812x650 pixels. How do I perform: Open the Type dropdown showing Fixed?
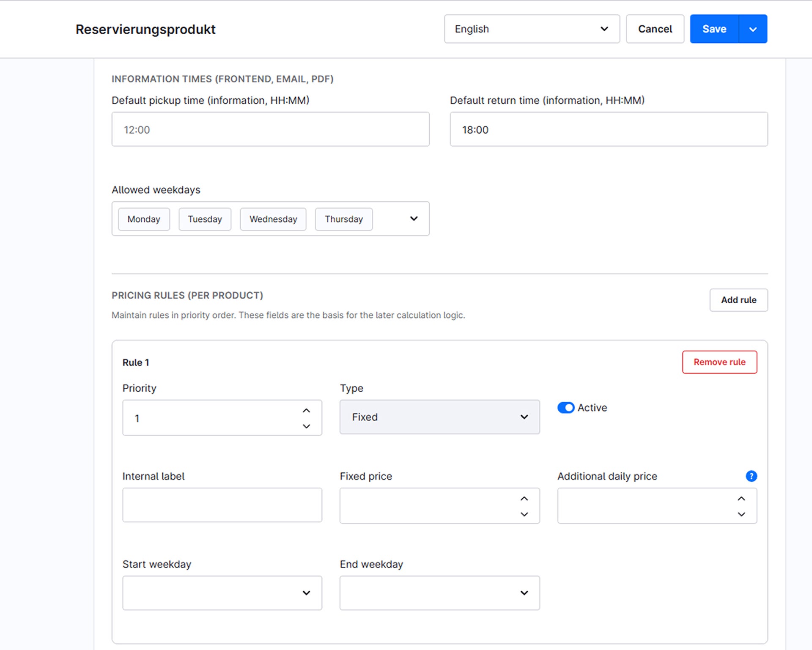click(439, 417)
